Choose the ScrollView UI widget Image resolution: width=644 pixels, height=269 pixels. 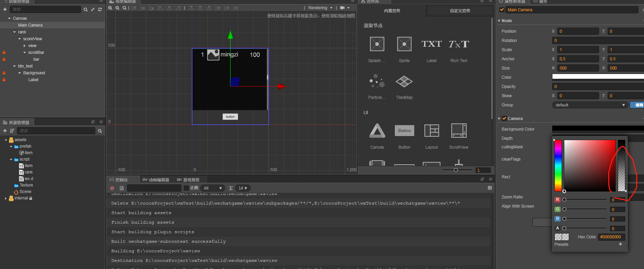[459, 131]
